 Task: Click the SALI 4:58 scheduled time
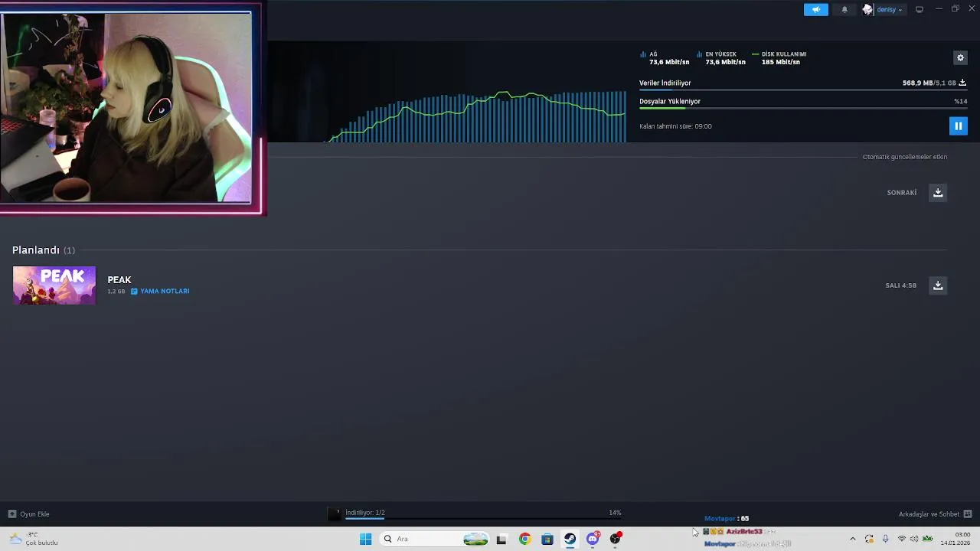point(900,285)
